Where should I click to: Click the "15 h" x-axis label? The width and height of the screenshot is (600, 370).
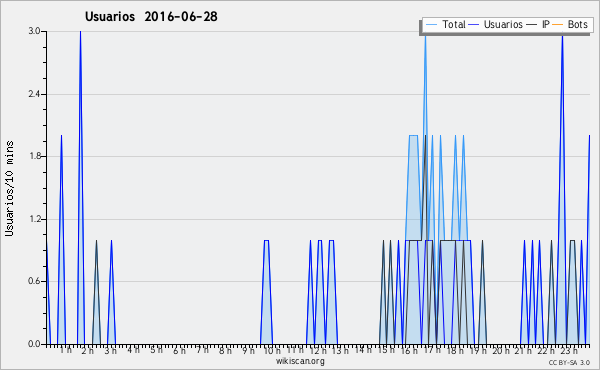tap(386, 350)
